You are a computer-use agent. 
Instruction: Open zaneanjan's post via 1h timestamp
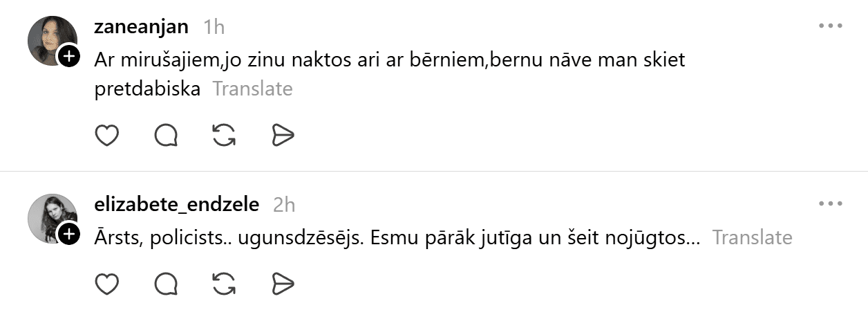pyautogui.click(x=214, y=27)
